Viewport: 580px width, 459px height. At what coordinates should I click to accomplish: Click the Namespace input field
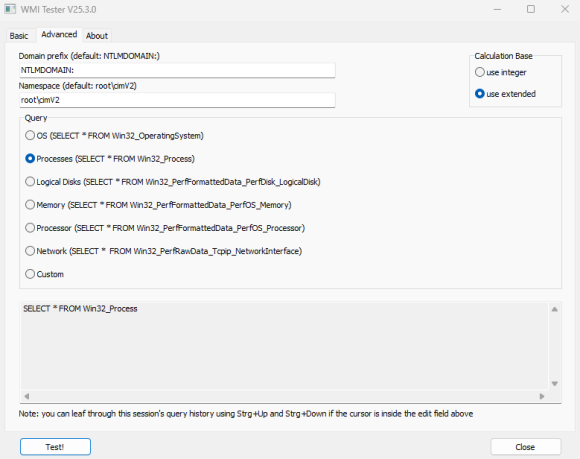click(x=177, y=100)
